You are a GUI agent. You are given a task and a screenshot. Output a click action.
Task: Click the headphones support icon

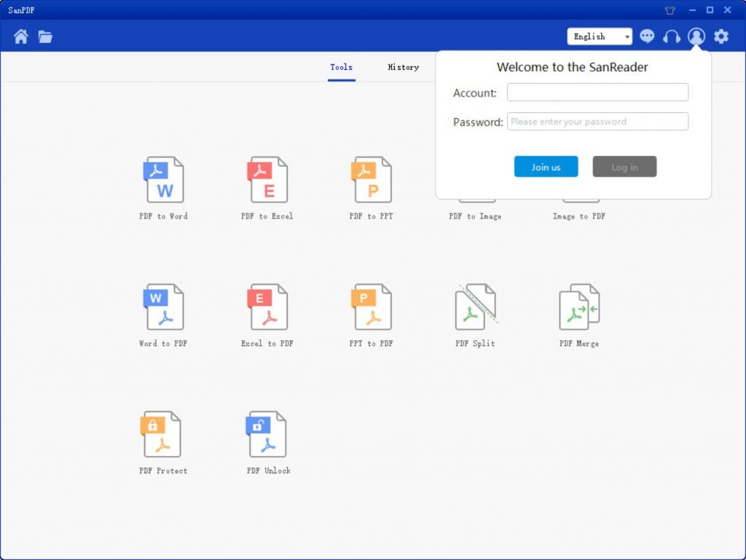pos(671,36)
